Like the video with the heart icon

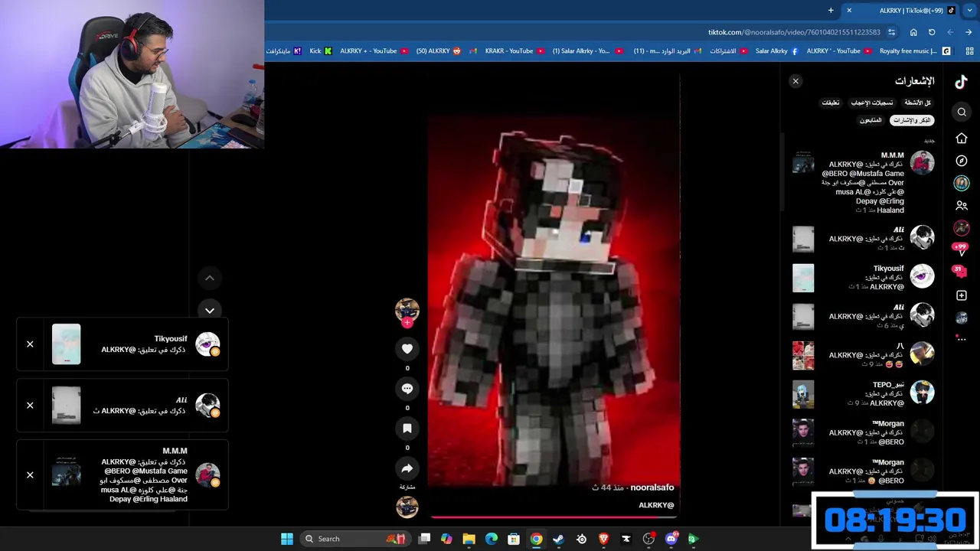click(x=407, y=349)
